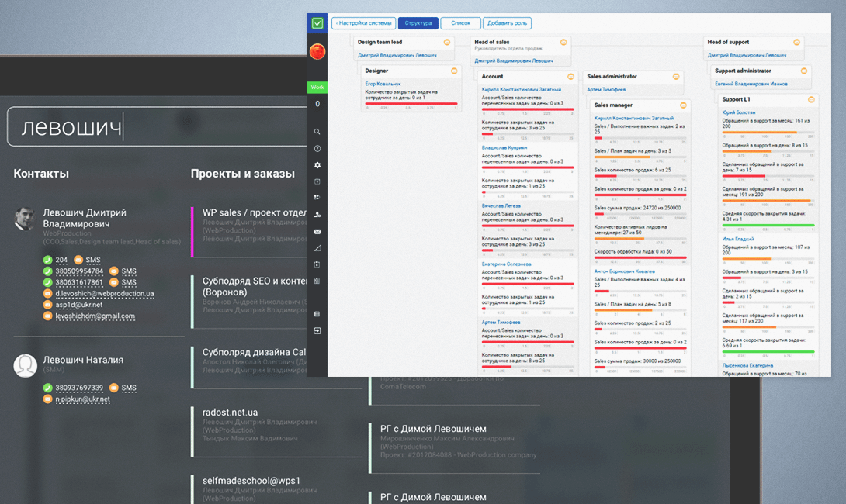Open the chart triangle icon in the sidebar
The width and height of the screenshot is (846, 504).
pyautogui.click(x=317, y=248)
